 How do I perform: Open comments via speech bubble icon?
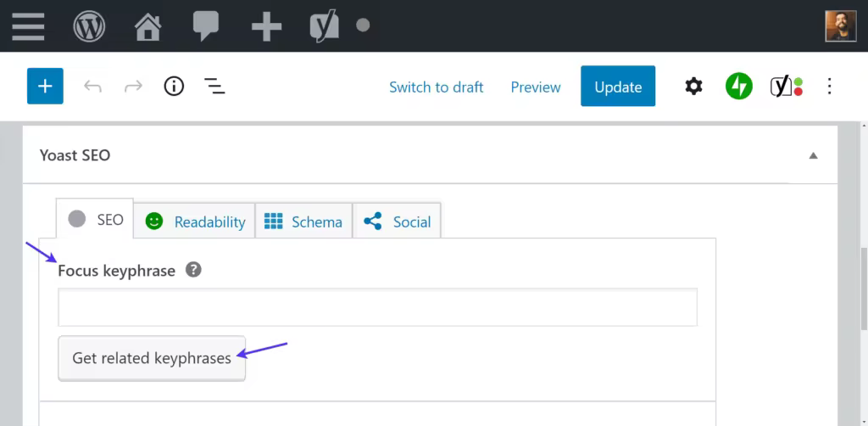(205, 26)
